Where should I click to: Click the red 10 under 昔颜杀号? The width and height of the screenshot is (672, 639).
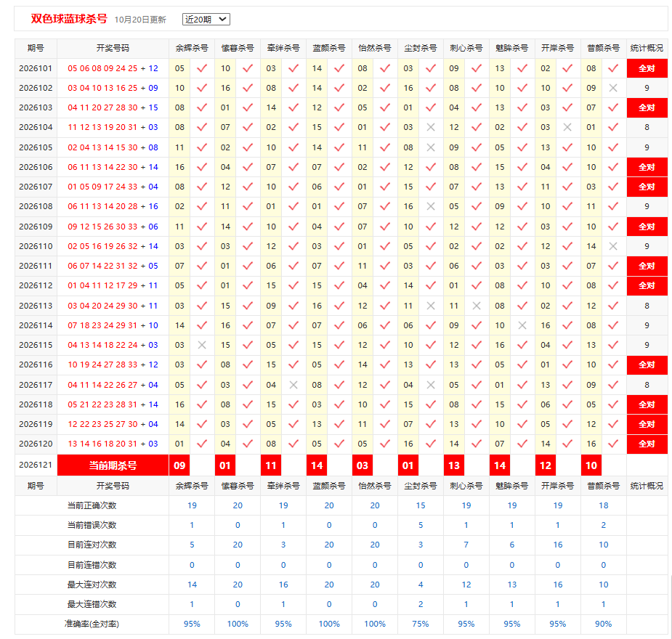click(591, 465)
